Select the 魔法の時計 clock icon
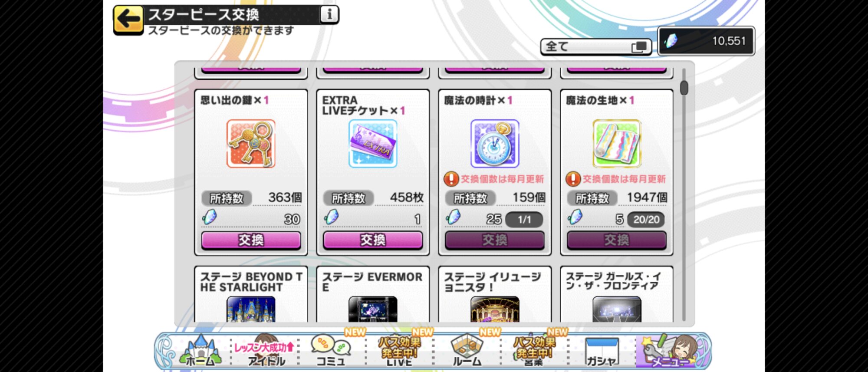 [x=495, y=144]
